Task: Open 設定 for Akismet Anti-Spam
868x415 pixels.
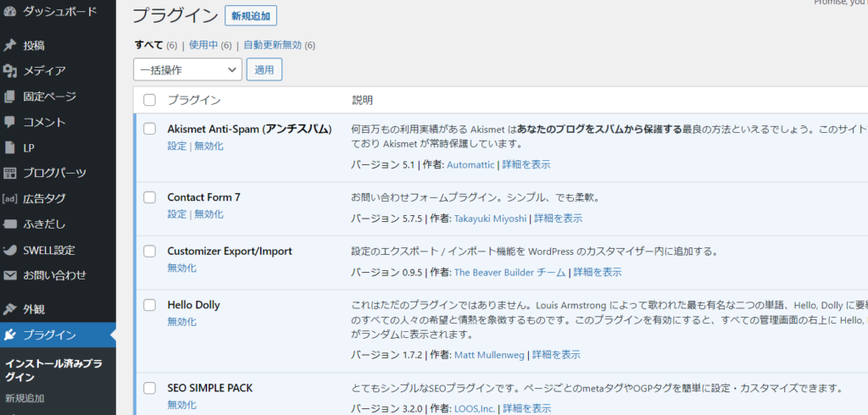Action: tap(177, 146)
